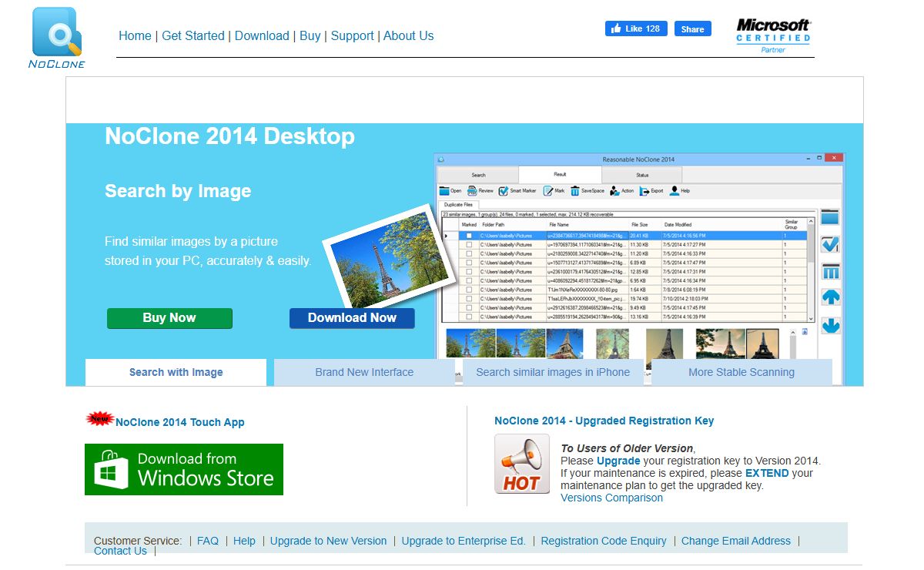This screenshot has width=924, height=570.
Task: Open Upgrade to Enterprise Ed. link
Action: [464, 541]
